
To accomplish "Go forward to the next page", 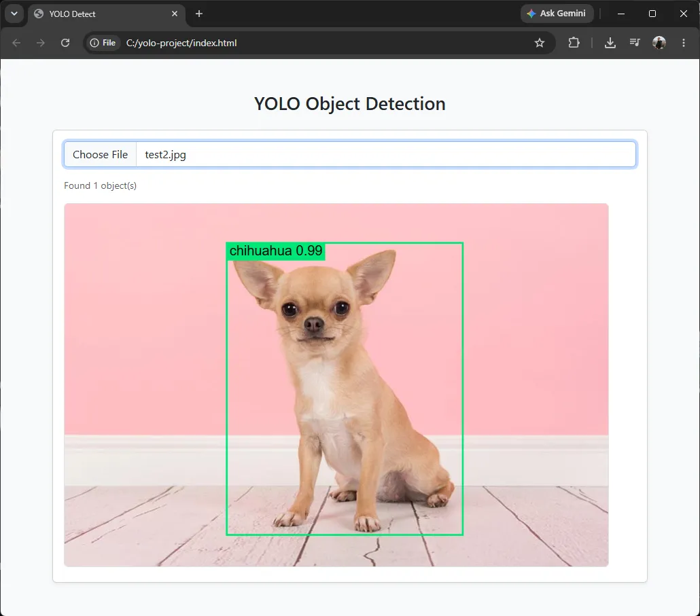I will point(41,43).
